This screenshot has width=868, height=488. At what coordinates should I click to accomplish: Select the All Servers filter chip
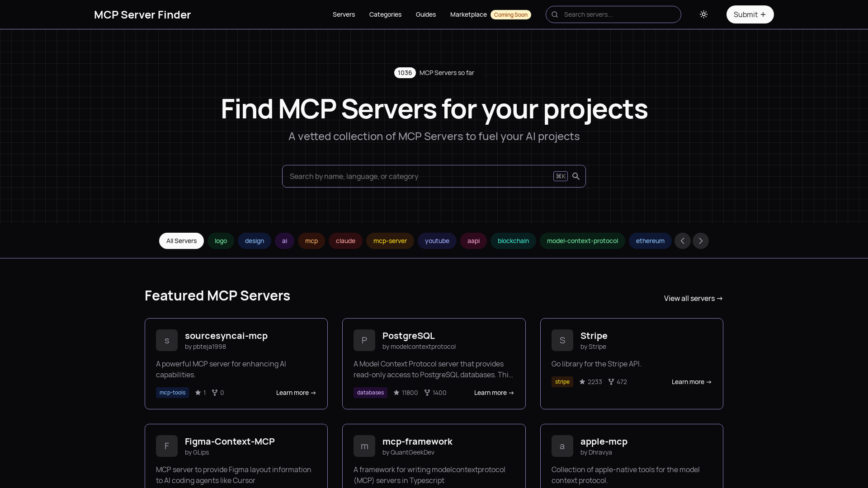pos(181,241)
